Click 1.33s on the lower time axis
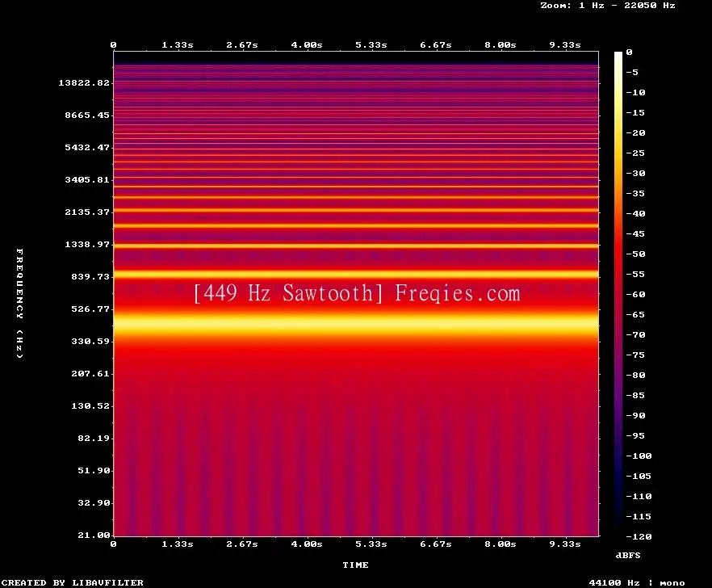Screen dimensions: 712x588 click(x=178, y=544)
